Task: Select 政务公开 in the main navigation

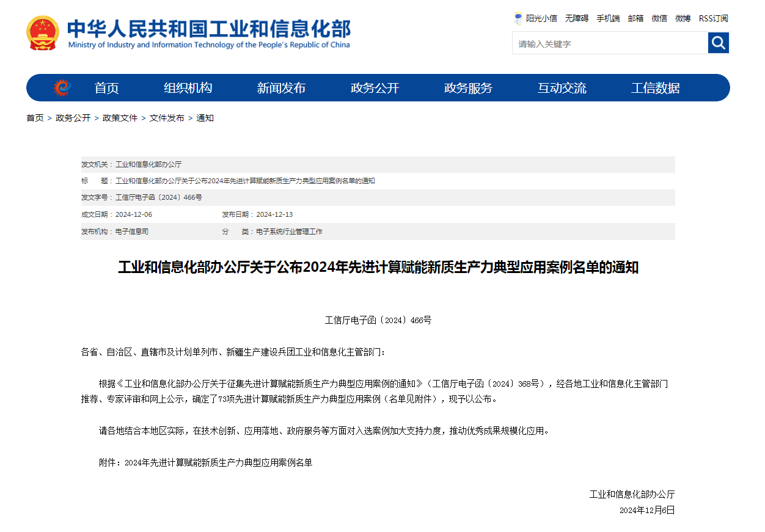Action: click(375, 88)
